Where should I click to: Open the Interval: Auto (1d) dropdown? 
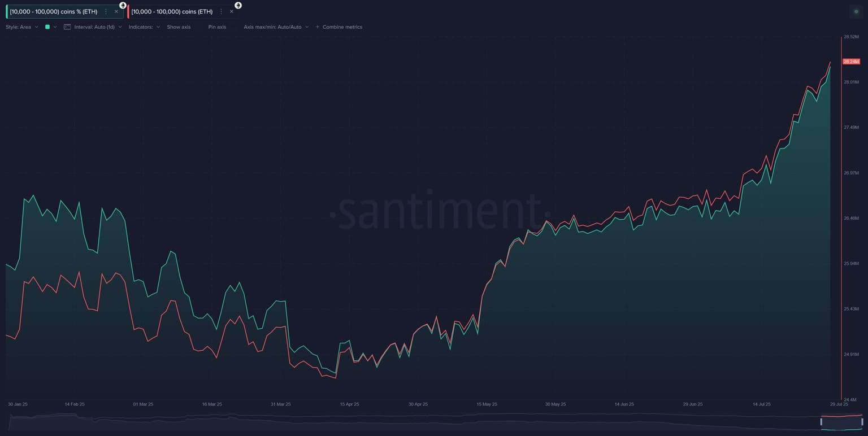click(x=98, y=27)
